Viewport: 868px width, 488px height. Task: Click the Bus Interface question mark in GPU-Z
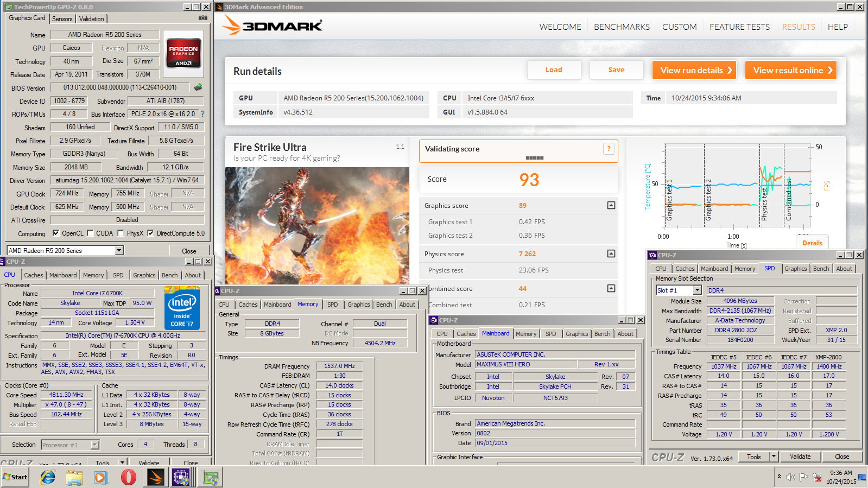click(x=202, y=114)
